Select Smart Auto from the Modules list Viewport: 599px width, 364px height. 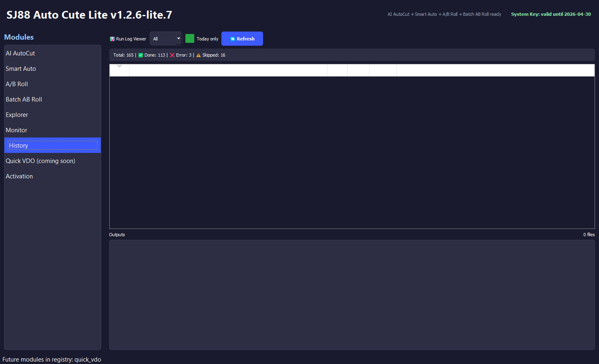click(x=21, y=68)
